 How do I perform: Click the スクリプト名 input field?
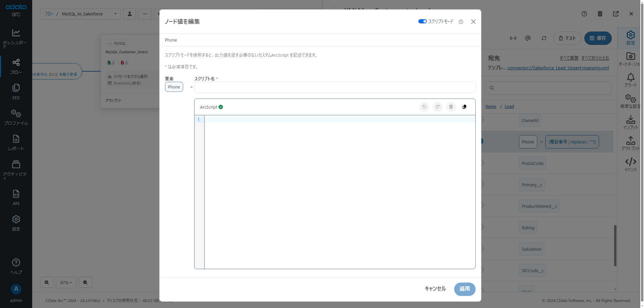335,87
